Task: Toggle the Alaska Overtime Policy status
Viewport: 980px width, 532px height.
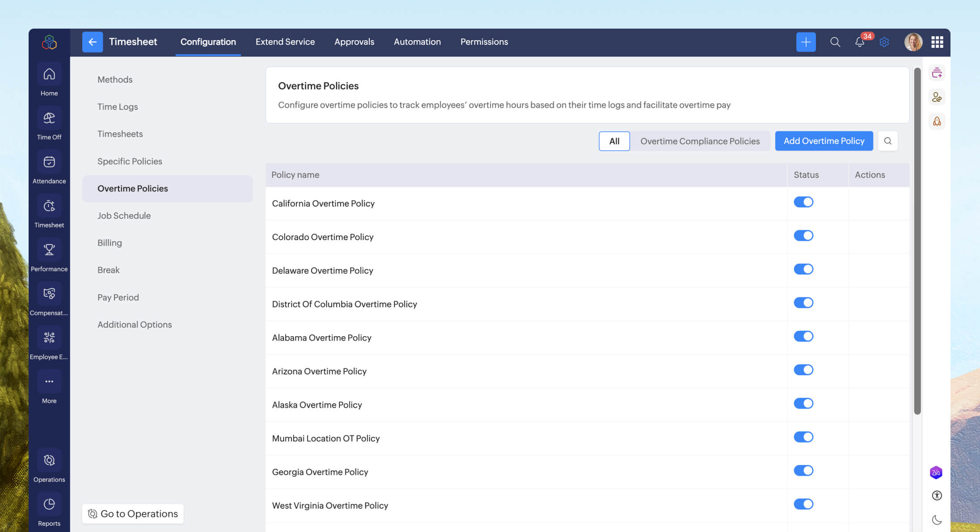Action: [803, 403]
